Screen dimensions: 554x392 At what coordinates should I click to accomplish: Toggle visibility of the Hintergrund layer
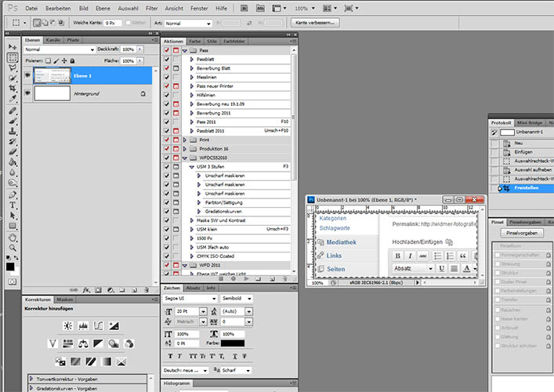click(x=29, y=93)
